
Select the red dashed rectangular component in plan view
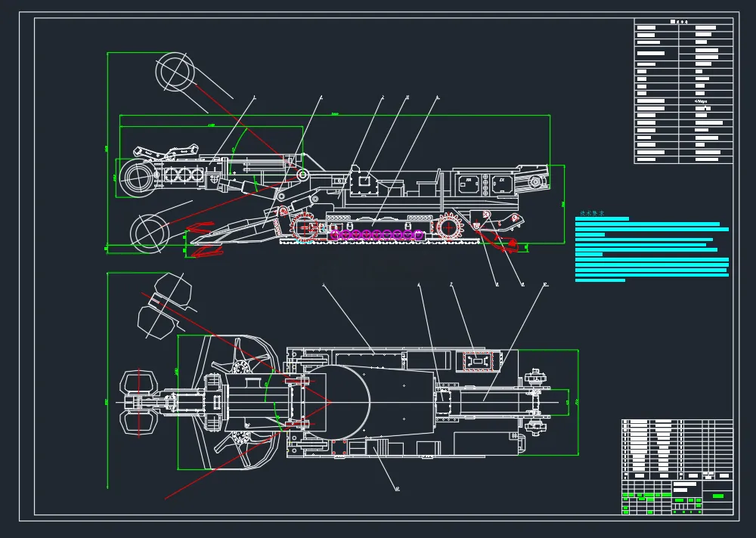tap(478, 361)
